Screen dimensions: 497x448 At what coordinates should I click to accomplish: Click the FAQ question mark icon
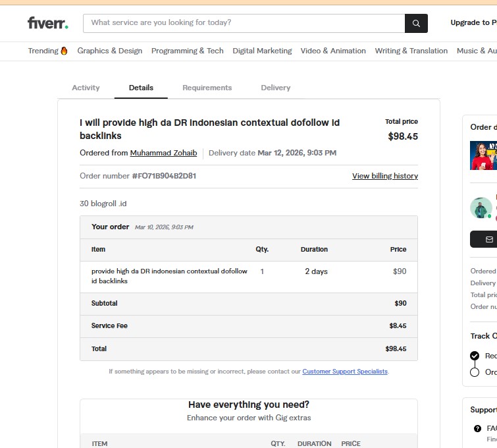(x=477, y=429)
